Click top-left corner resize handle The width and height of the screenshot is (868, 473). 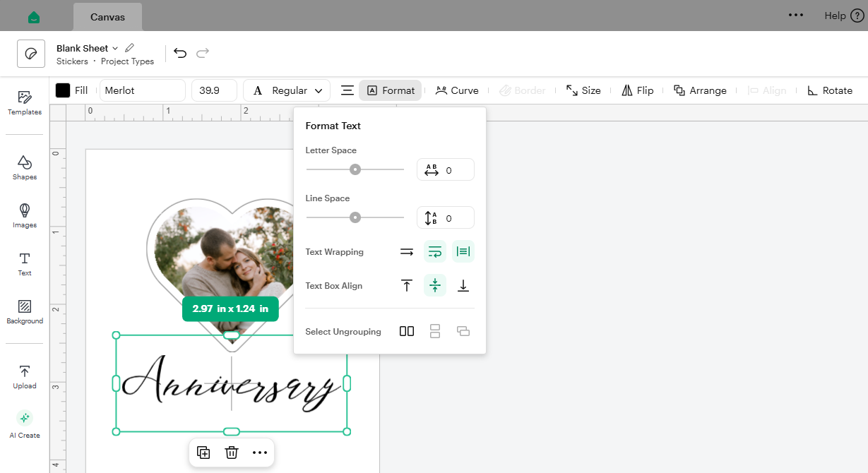pyautogui.click(x=116, y=335)
